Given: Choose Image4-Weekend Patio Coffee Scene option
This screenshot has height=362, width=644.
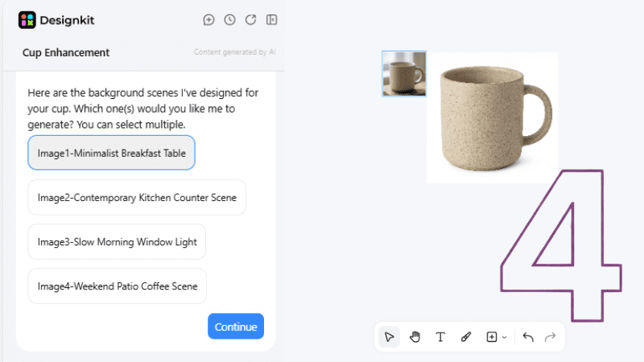Looking at the screenshot, I should coord(117,286).
